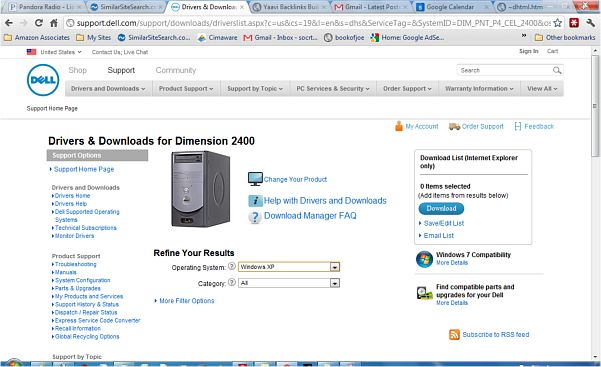Screen dimensions: 601x367
Task: Switch to the Google Calendar tab
Action: [450, 7]
